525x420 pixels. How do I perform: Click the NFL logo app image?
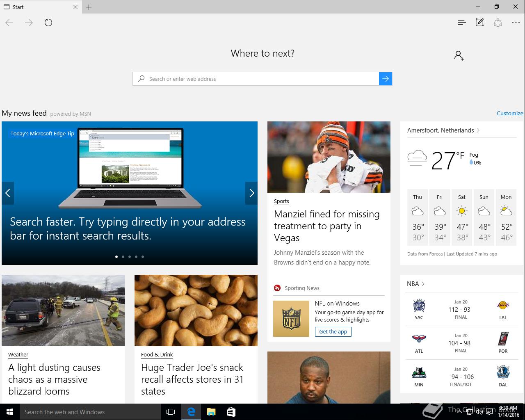coord(291,319)
